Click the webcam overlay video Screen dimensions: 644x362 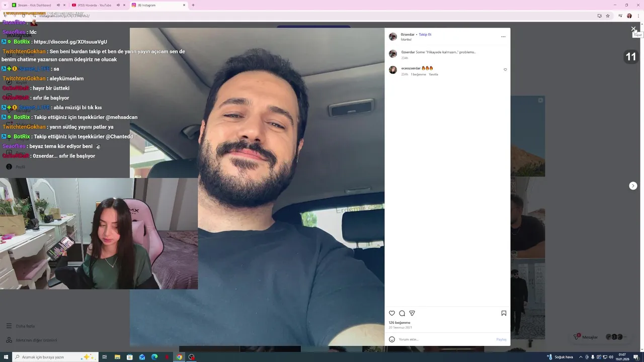tap(99, 234)
